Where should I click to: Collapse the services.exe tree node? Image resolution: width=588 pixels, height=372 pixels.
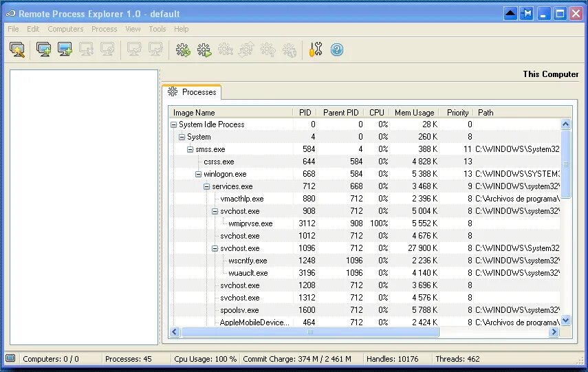pos(206,186)
